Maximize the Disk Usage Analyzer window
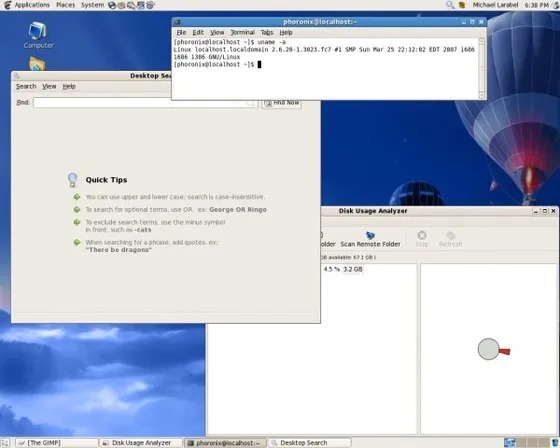This screenshot has height=448, width=560. [545, 211]
